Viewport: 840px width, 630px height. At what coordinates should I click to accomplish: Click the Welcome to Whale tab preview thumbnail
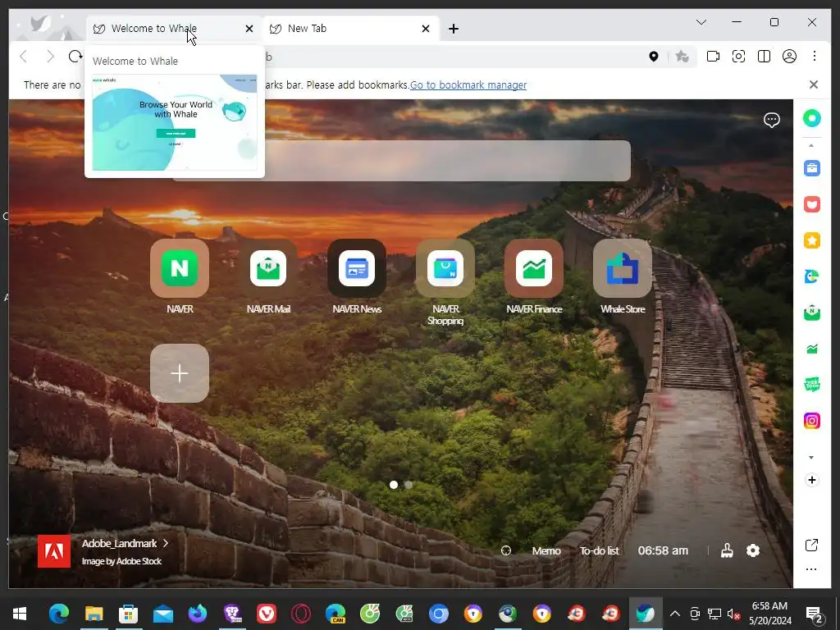tap(175, 122)
